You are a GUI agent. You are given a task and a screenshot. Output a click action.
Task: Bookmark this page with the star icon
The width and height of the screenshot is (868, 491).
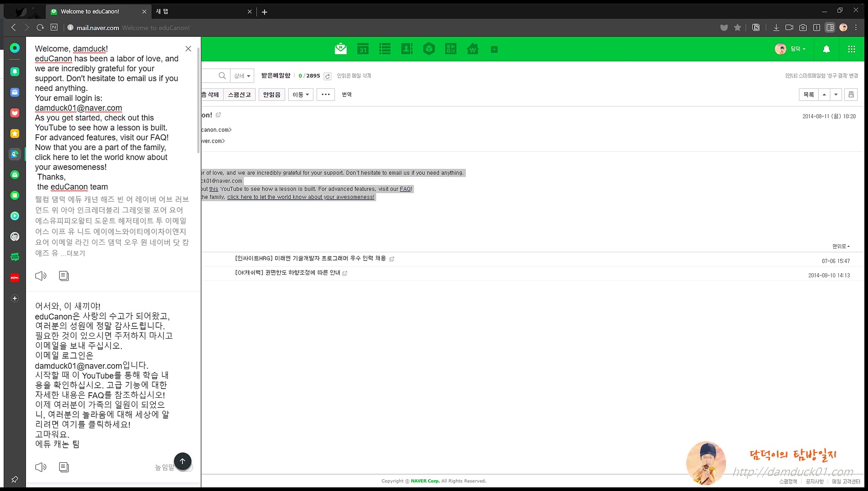737,28
